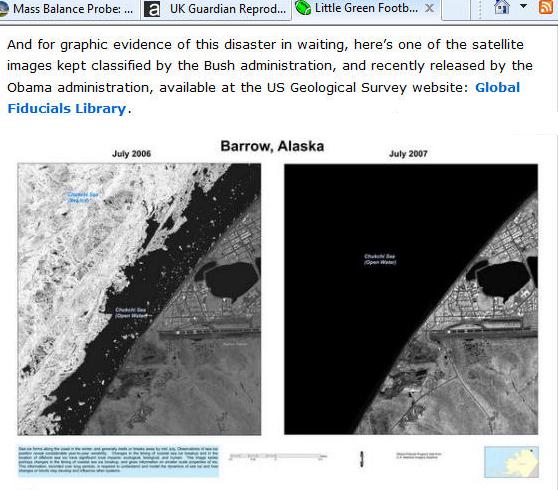Close the Little Green Footballs tab
Image resolution: width=558 pixels, height=490 pixels.
[x=430, y=8]
